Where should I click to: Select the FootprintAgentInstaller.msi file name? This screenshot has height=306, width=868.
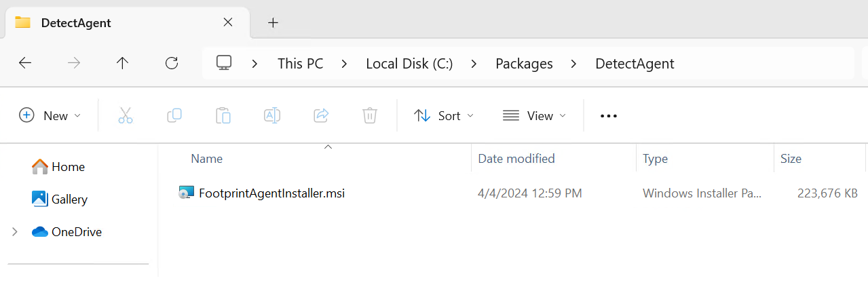tap(271, 193)
